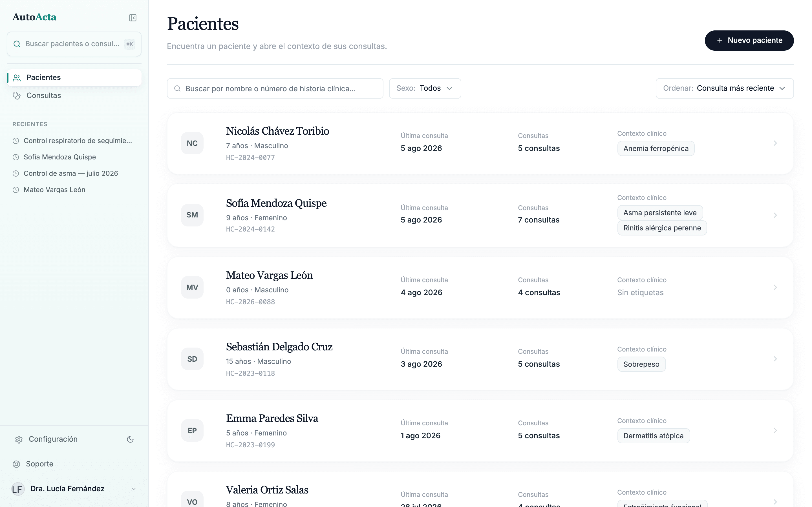Open Nicolás Chávez Toribio via row chevron
The image size is (812, 507).
click(x=775, y=143)
